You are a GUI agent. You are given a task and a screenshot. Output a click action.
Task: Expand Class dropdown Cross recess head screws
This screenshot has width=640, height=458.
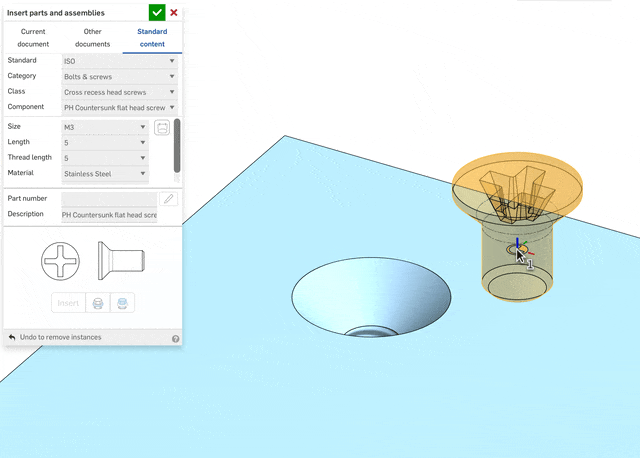(x=120, y=92)
